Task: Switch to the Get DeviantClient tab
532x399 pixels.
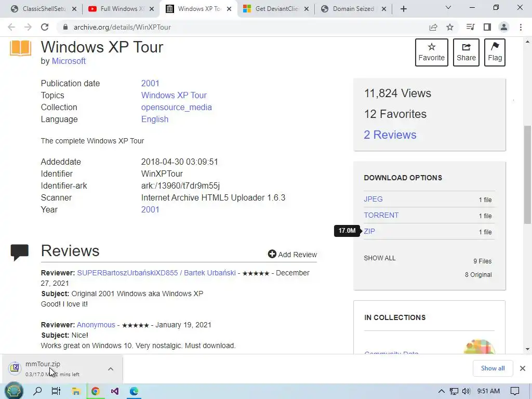Action: click(x=276, y=9)
